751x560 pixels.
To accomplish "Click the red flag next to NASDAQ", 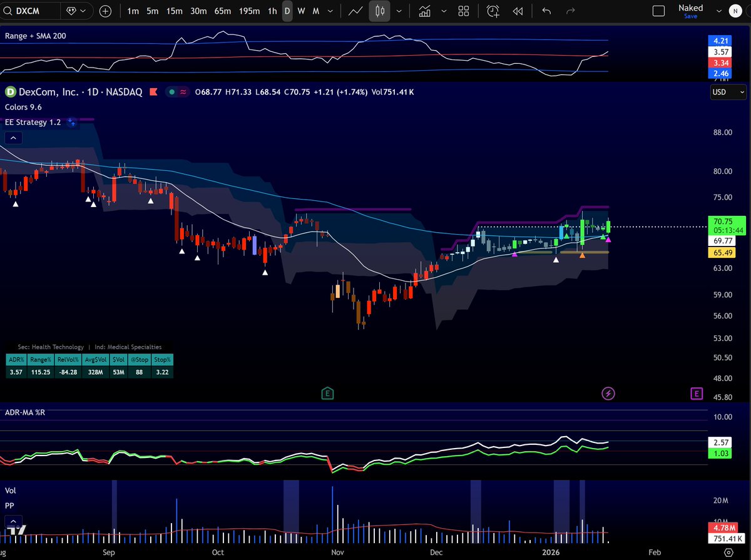I will coord(153,92).
